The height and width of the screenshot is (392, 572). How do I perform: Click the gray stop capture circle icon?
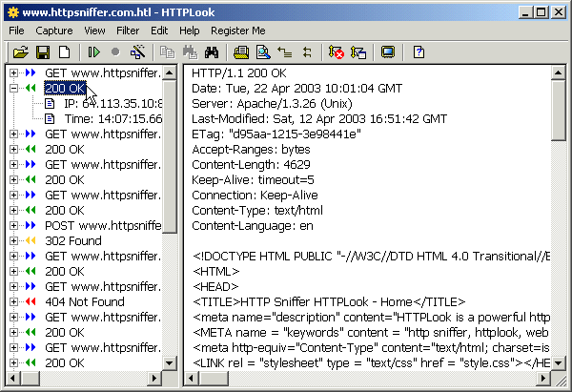pos(115,52)
